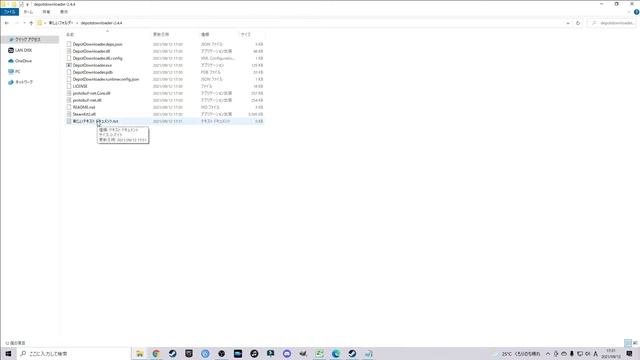
Task: Show hidden system tray icons
Action: [548, 354]
